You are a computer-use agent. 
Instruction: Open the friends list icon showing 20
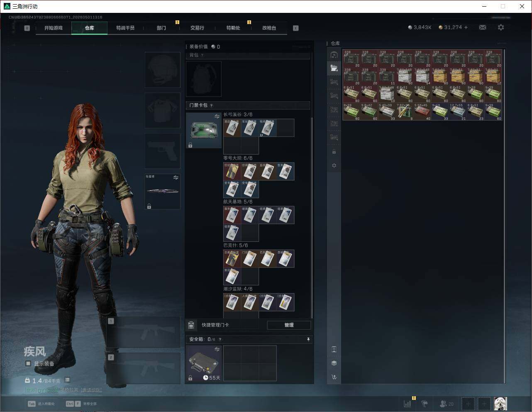(x=447, y=404)
